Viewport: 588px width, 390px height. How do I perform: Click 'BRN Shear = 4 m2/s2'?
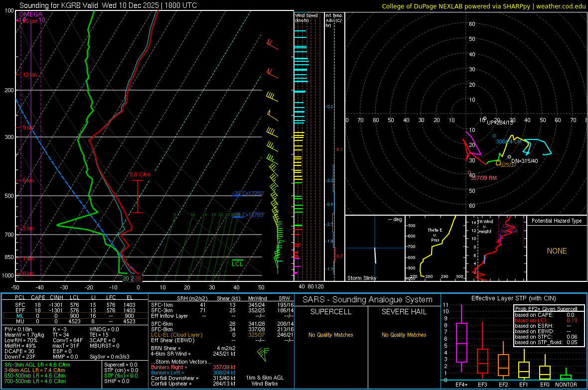click(193, 348)
